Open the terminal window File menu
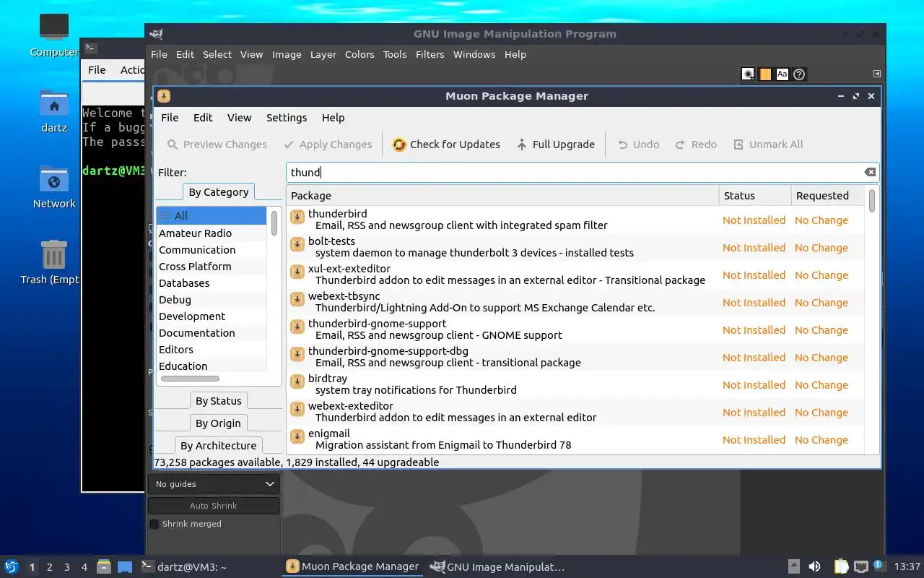924x578 pixels. 97,70
